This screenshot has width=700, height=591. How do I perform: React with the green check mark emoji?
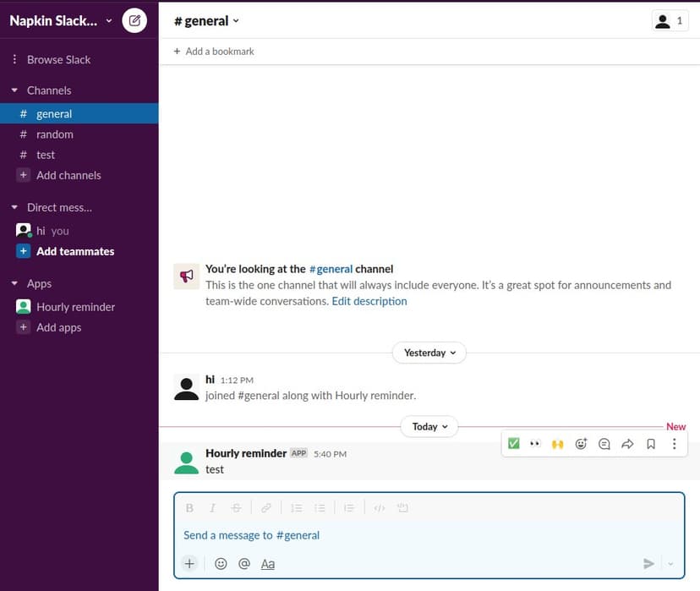point(514,444)
